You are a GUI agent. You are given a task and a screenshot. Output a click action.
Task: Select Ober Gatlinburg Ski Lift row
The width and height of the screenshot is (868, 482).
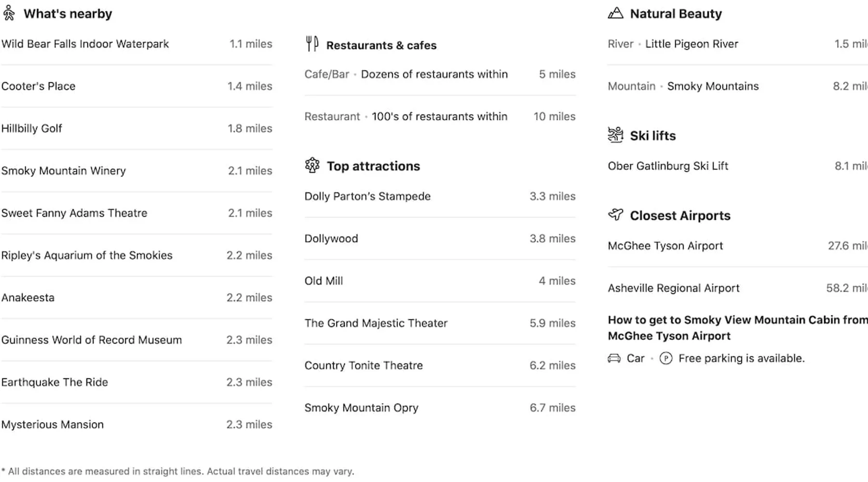(x=668, y=166)
